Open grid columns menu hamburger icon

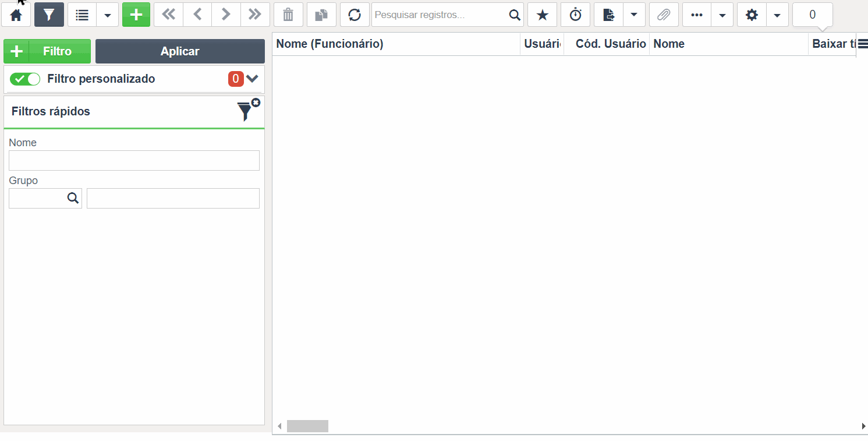863,44
